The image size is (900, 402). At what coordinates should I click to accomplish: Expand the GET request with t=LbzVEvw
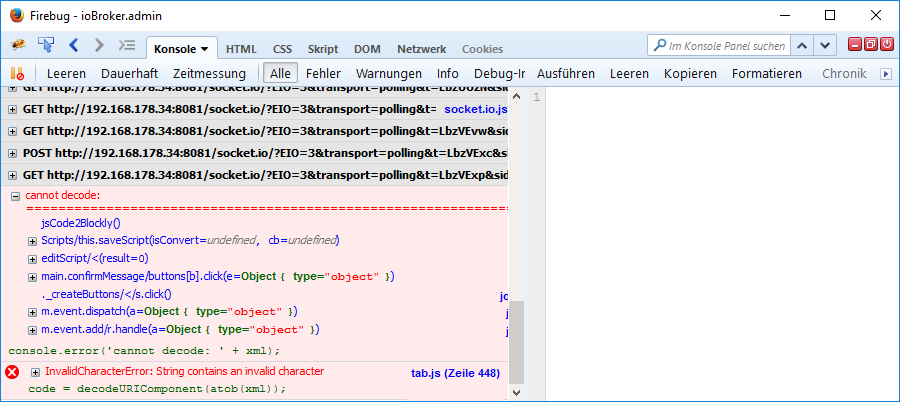point(13,132)
